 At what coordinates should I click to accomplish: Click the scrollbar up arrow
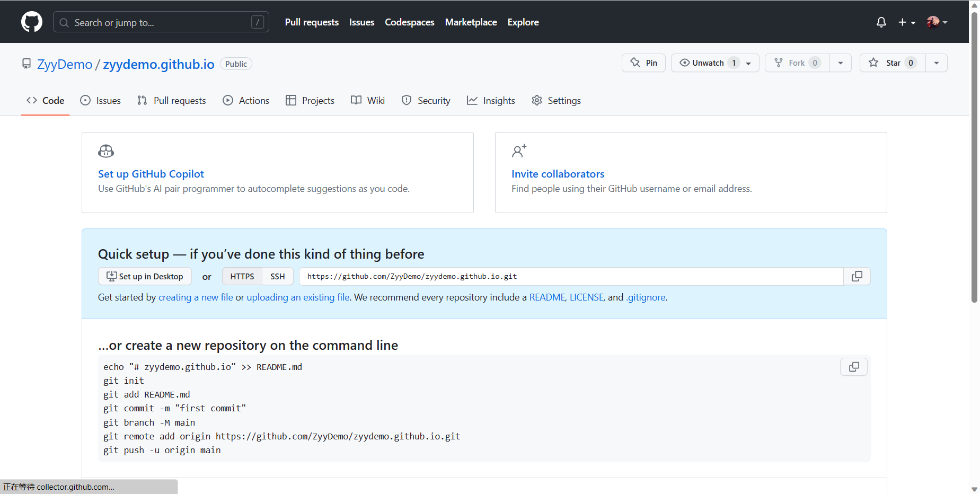click(x=974, y=5)
